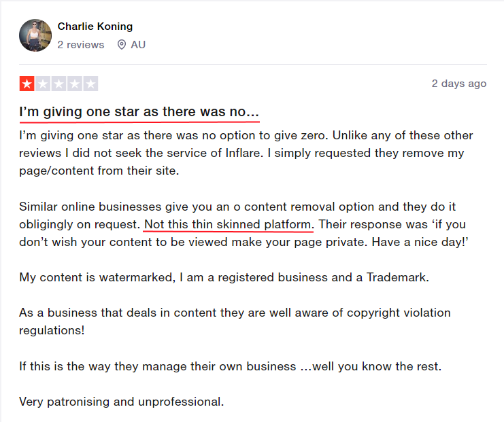Open Charlie Koning's profile picture
The image size is (504, 422).
pyautogui.click(x=35, y=35)
